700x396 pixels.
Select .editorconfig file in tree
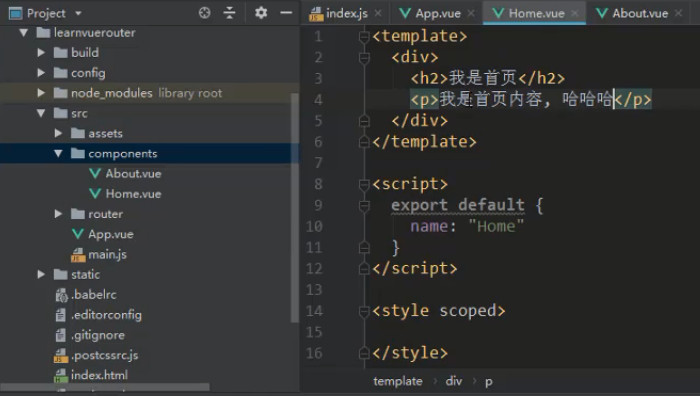point(106,315)
